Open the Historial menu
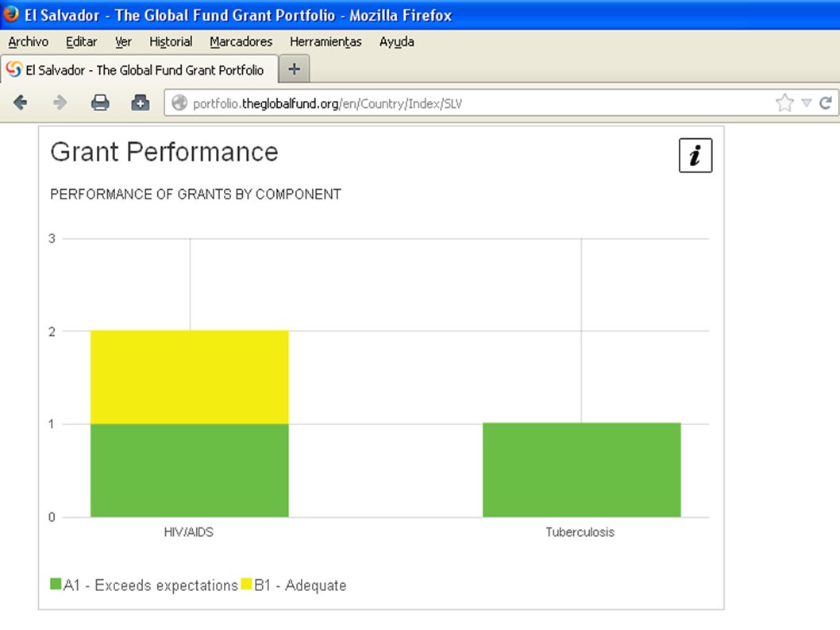This screenshot has height=630, width=840. coord(171,42)
